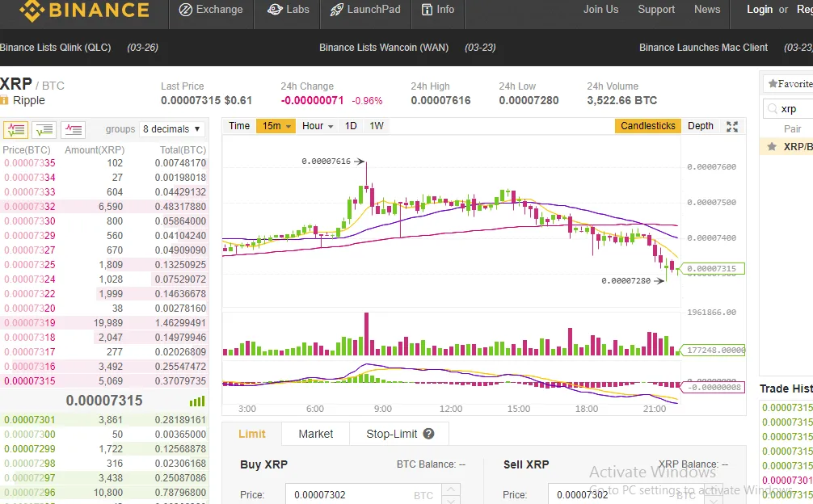Click the volume label 177248.00000

pyautogui.click(x=713, y=351)
